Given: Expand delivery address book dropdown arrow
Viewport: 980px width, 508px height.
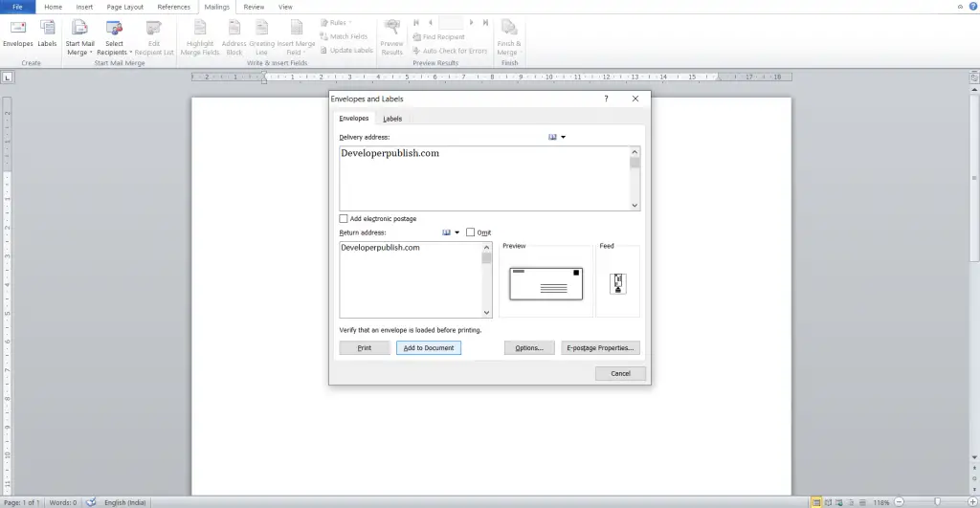Looking at the screenshot, I should pos(563,137).
